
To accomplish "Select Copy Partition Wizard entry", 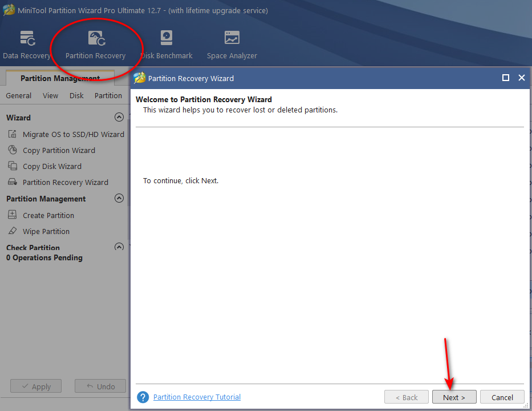I will 59,151.
